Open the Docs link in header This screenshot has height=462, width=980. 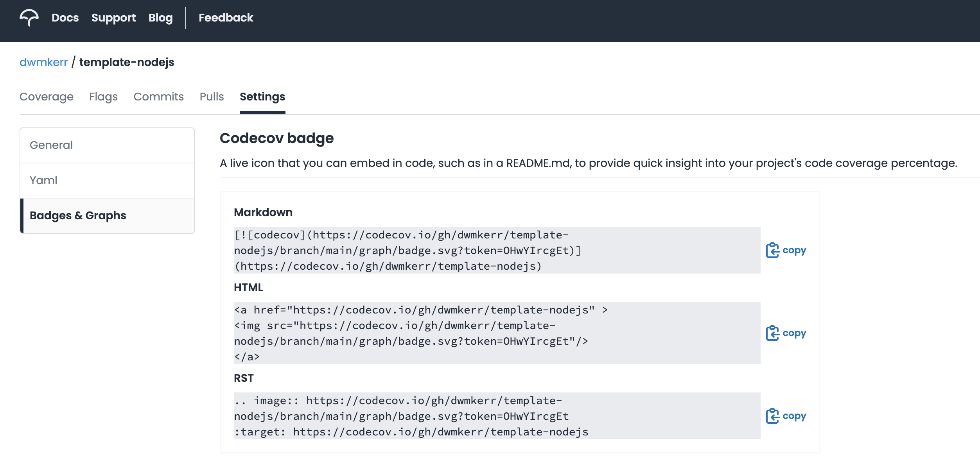point(65,18)
